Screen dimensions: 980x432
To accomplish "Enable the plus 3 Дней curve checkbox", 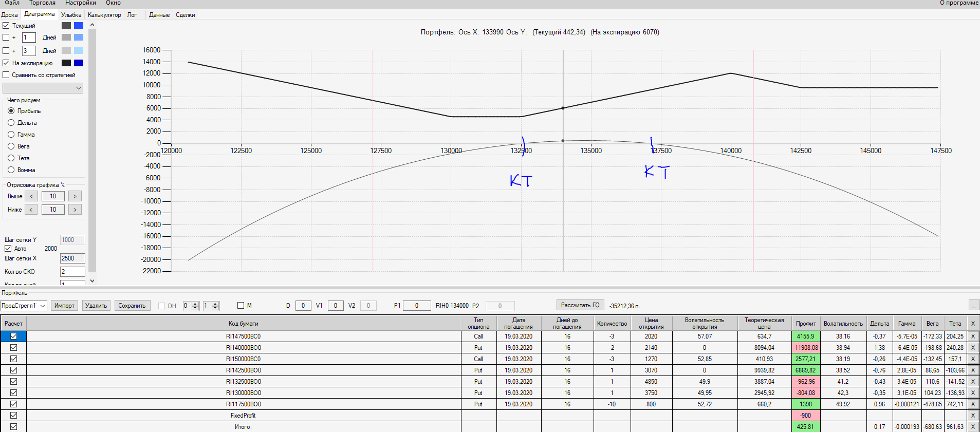I will (6, 51).
